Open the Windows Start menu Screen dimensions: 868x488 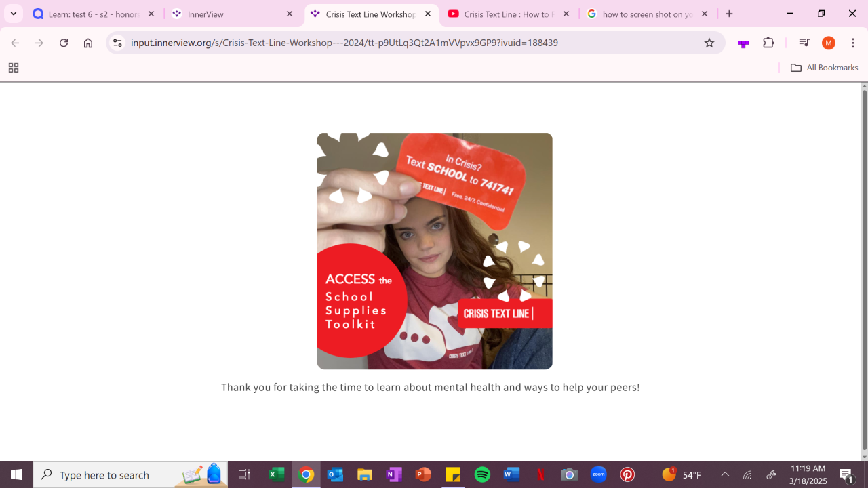tap(16, 474)
